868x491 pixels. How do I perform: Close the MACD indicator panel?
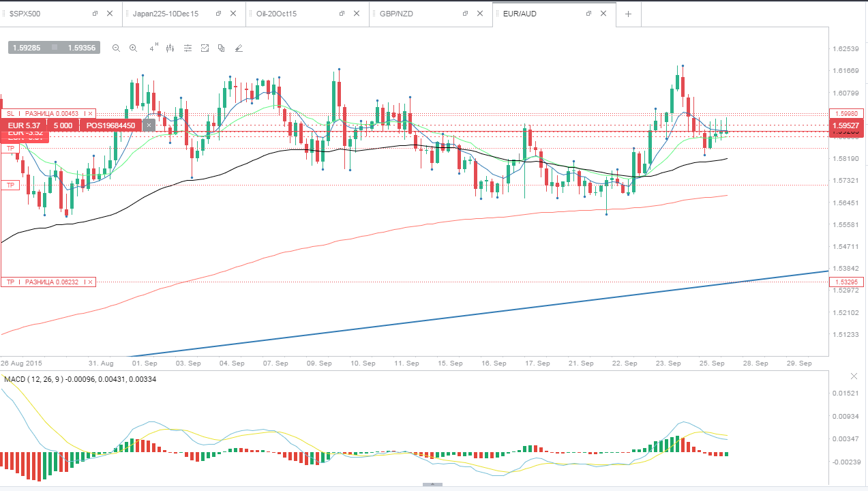pos(854,376)
